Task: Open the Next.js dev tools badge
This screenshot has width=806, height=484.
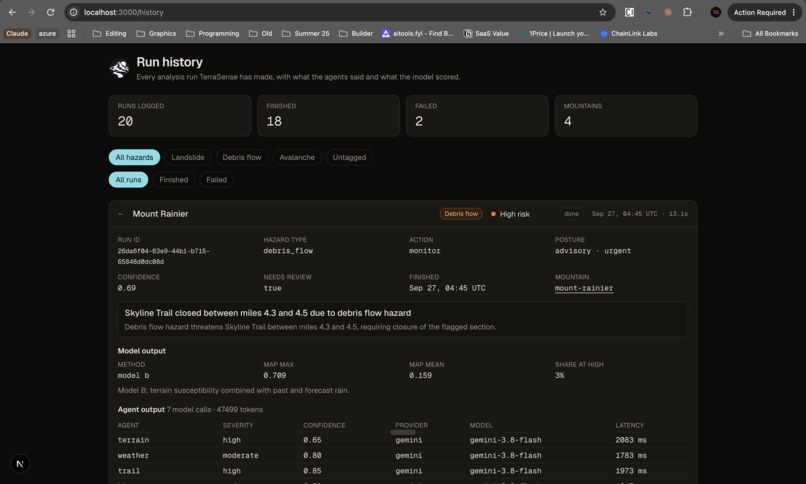Action: [x=20, y=464]
